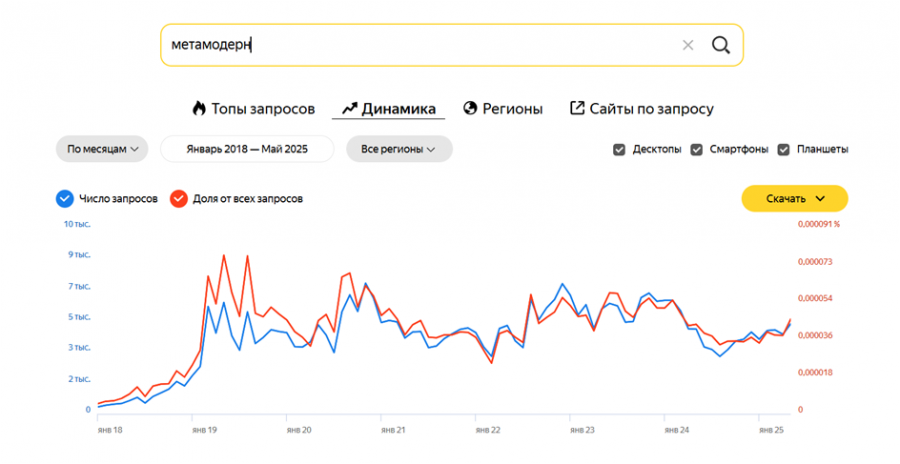Click the external link icon beside Сайты по запросу
The image size is (900, 464).
click(x=577, y=108)
